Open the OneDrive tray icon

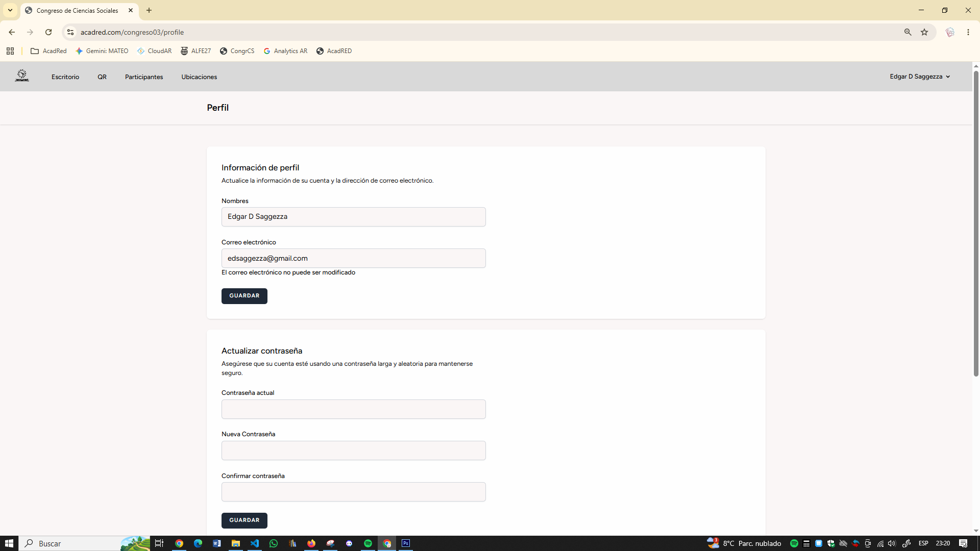843,543
